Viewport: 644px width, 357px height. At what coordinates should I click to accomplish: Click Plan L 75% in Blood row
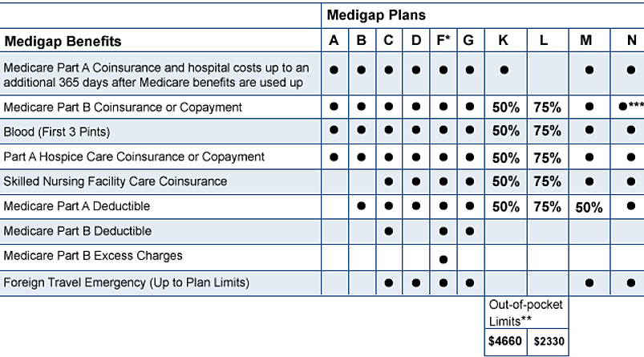tap(547, 131)
